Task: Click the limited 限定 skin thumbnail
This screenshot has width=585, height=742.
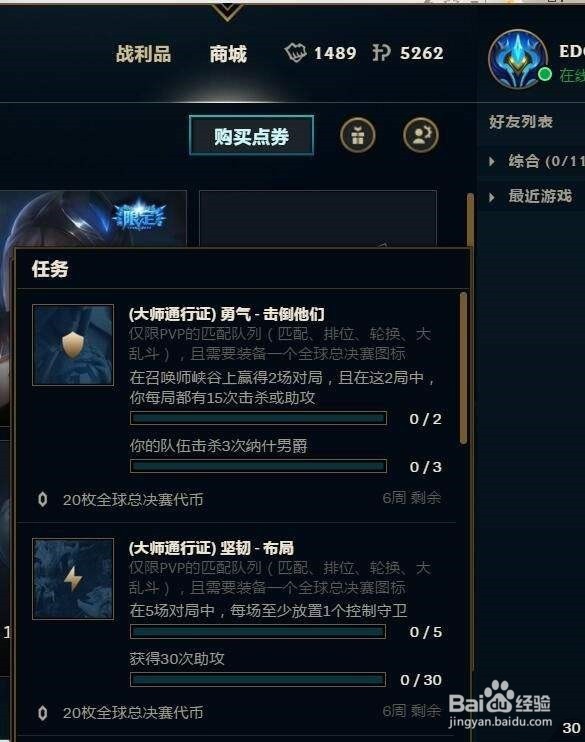Action: tap(93, 219)
